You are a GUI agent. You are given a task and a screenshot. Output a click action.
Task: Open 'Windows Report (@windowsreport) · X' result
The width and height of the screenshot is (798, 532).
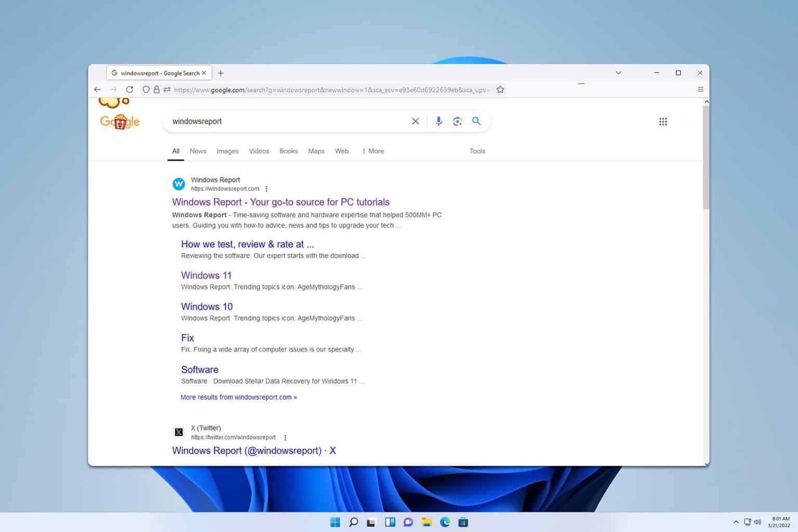(x=254, y=450)
